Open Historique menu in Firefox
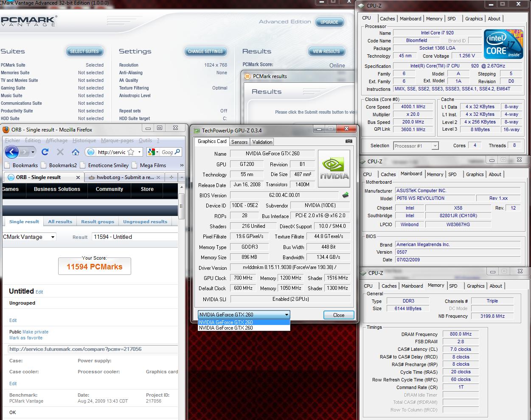The height and width of the screenshot is (420, 531). click(84, 140)
